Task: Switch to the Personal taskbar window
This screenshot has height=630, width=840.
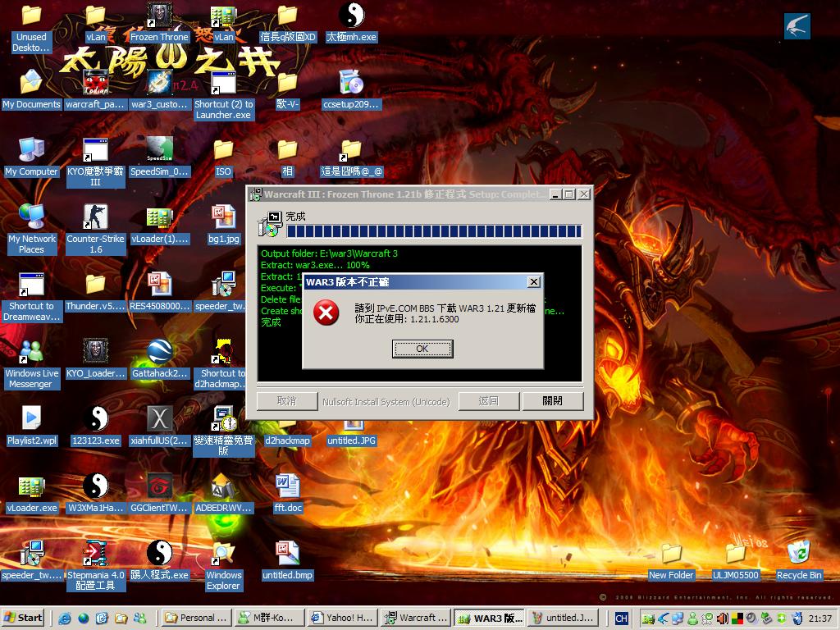Action: click(x=196, y=618)
